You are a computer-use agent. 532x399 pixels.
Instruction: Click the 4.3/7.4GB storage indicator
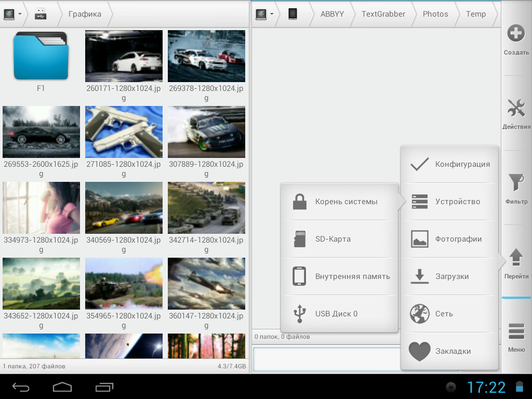pos(232,366)
